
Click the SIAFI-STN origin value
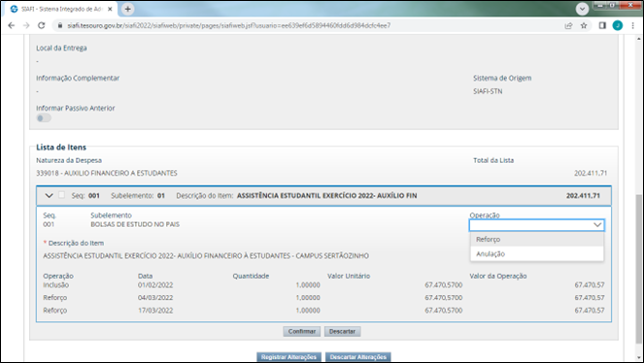coord(488,91)
